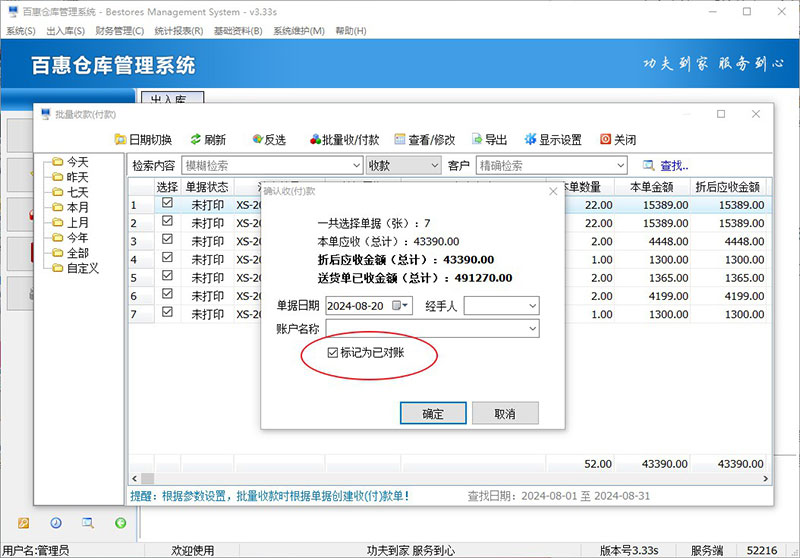Click the 4448.00 本单金额 cell in row 3
800x558 pixels.
click(652, 241)
